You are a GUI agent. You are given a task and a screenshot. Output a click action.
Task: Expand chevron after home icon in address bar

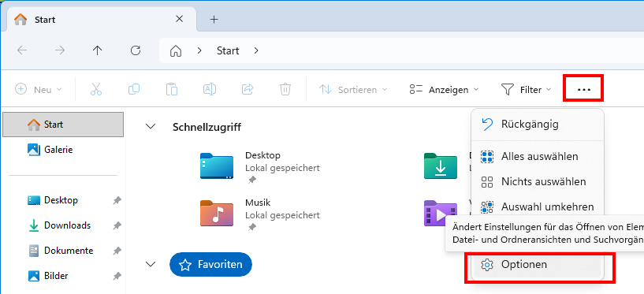(x=199, y=50)
